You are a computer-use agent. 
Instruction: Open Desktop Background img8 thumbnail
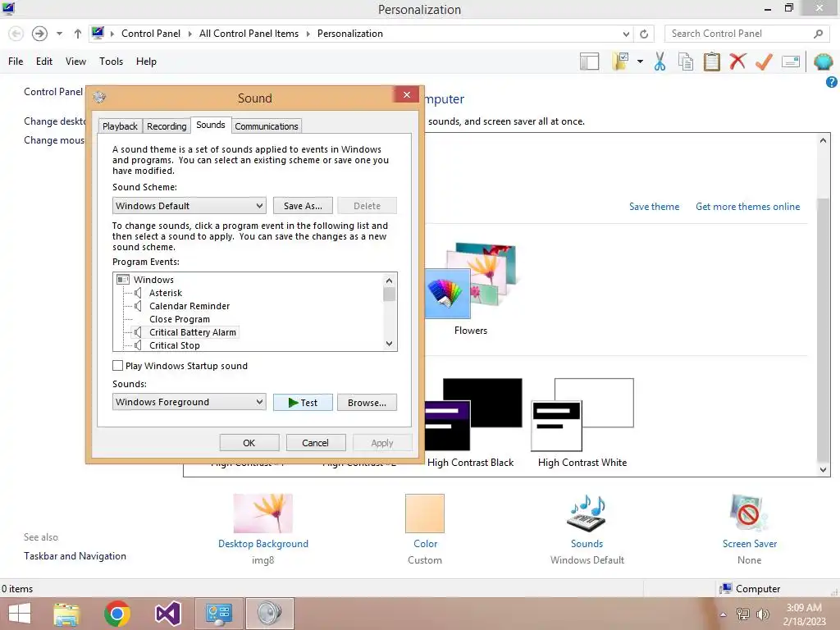click(x=263, y=514)
